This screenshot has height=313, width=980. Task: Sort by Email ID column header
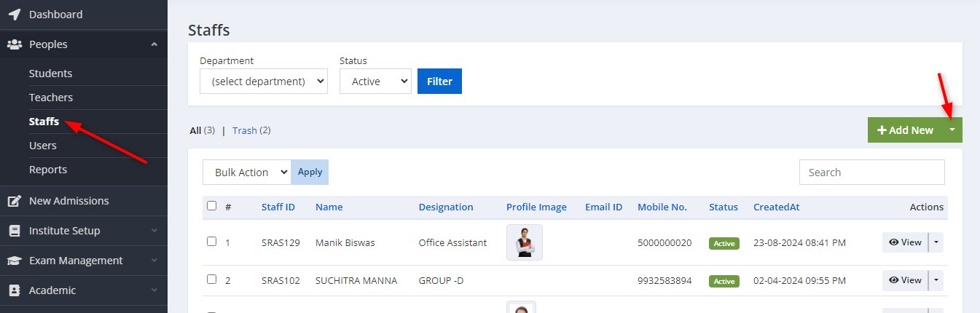click(x=603, y=207)
